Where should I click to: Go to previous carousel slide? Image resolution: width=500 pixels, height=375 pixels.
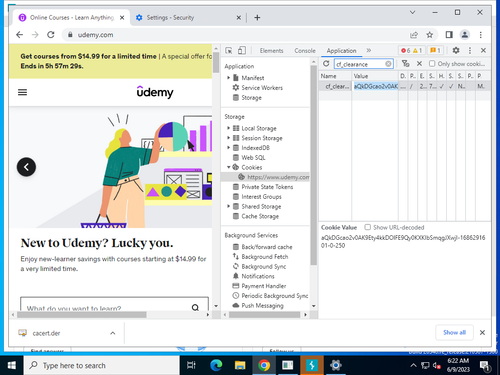[26, 167]
